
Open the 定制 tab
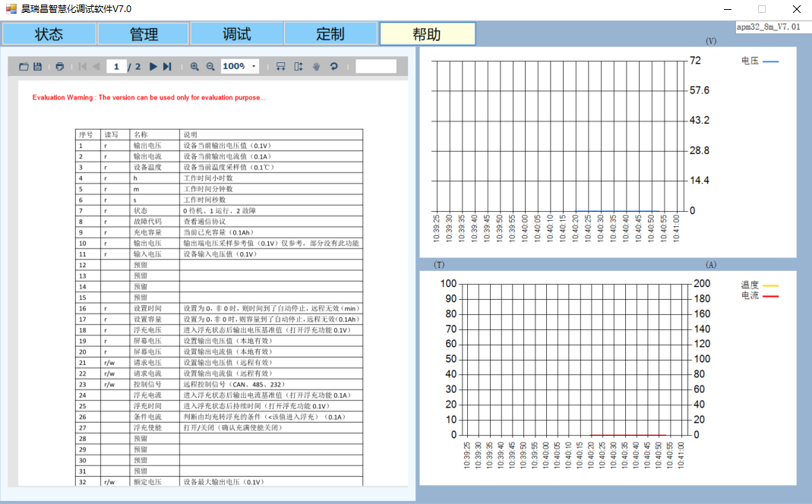pos(330,34)
